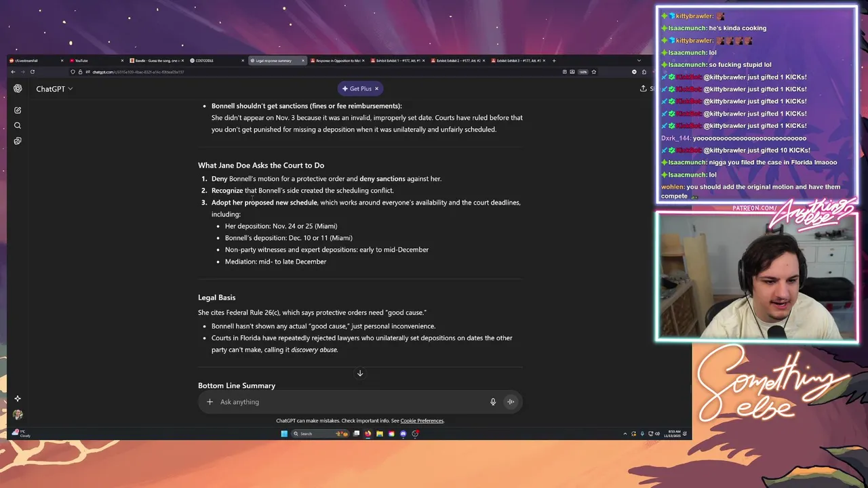Open the Windows Start menu
Screen dimensions: 868x488
click(x=284, y=434)
